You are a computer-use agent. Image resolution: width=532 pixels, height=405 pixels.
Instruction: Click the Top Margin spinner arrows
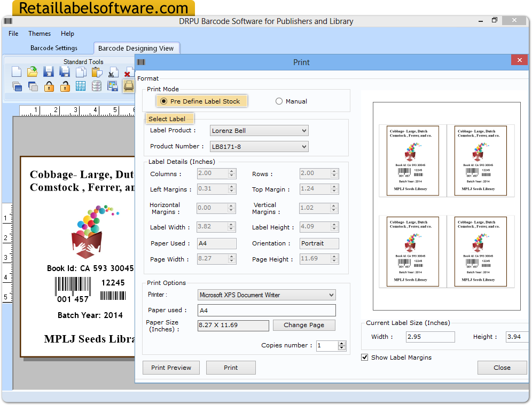tap(334, 189)
